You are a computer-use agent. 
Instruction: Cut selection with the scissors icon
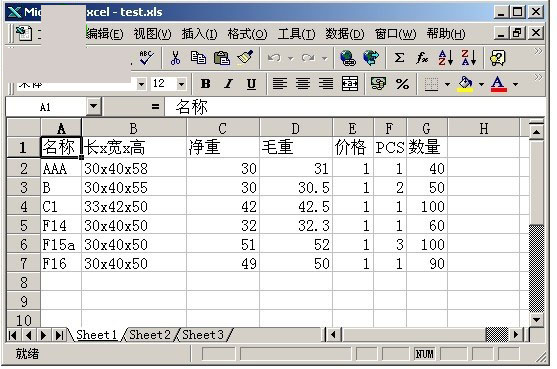coord(175,58)
